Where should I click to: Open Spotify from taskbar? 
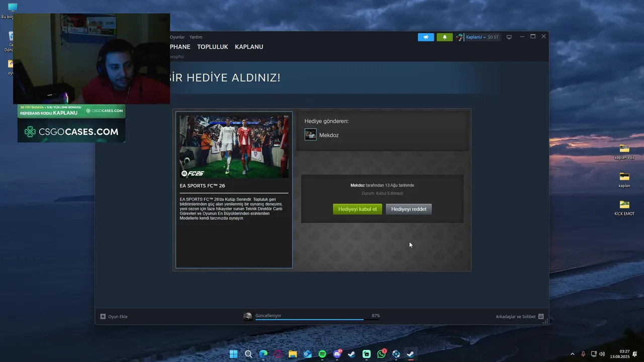click(323, 354)
